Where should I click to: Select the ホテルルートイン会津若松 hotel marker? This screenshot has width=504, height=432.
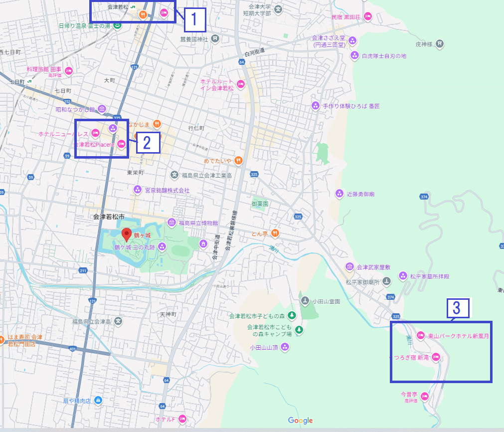click(x=240, y=85)
